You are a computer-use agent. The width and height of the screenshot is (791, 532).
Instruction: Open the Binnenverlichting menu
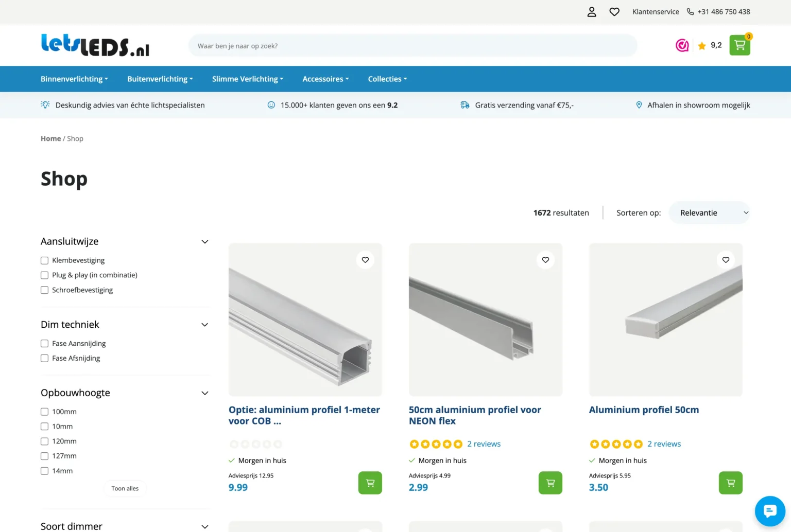(x=74, y=79)
